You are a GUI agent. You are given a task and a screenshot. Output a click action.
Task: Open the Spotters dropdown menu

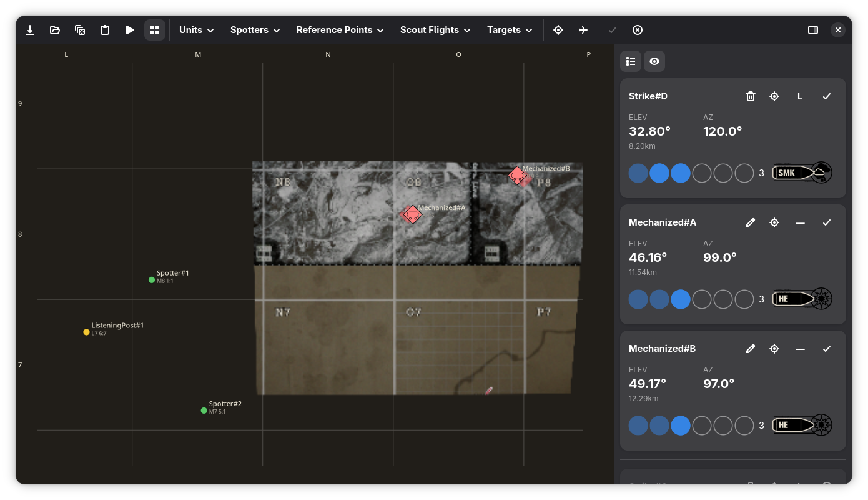(255, 30)
